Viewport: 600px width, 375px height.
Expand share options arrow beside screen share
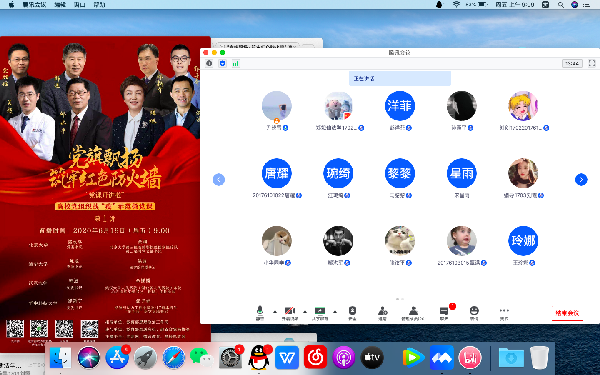(335, 312)
